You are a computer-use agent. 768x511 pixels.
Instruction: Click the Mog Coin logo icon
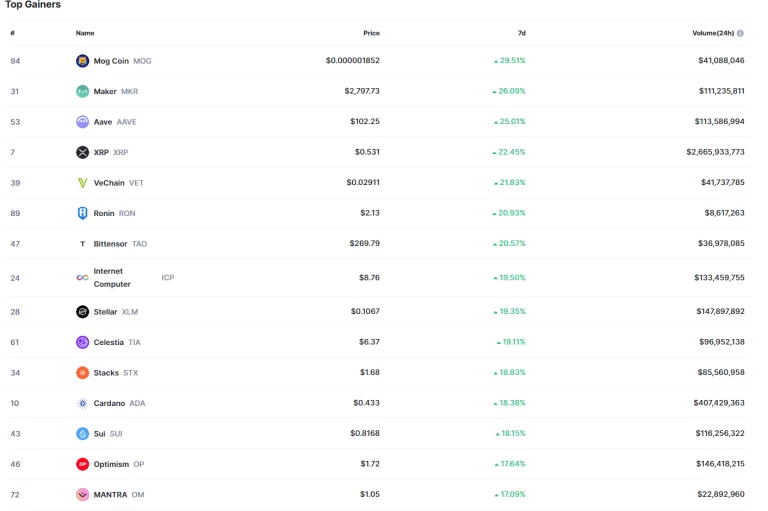(x=83, y=61)
